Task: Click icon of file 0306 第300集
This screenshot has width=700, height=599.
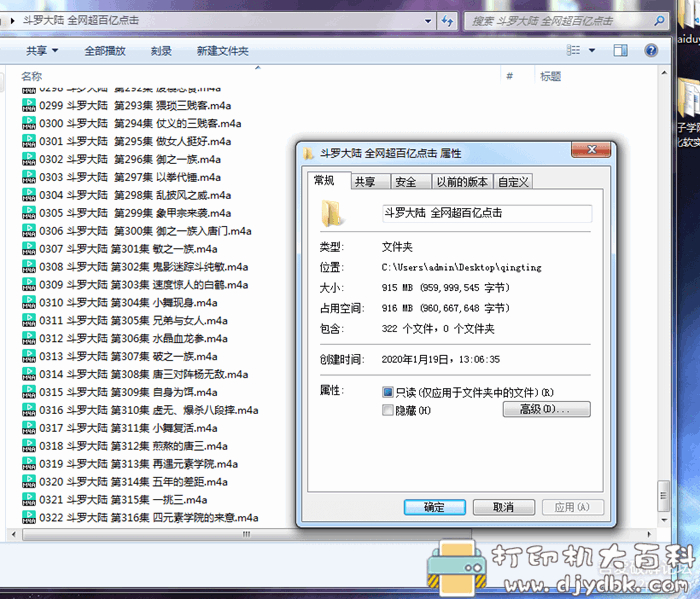Action: pyautogui.click(x=29, y=231)
